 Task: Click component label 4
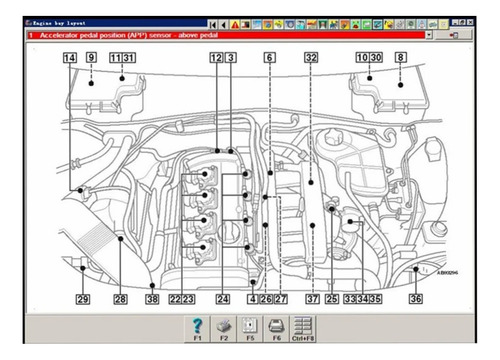253,299
